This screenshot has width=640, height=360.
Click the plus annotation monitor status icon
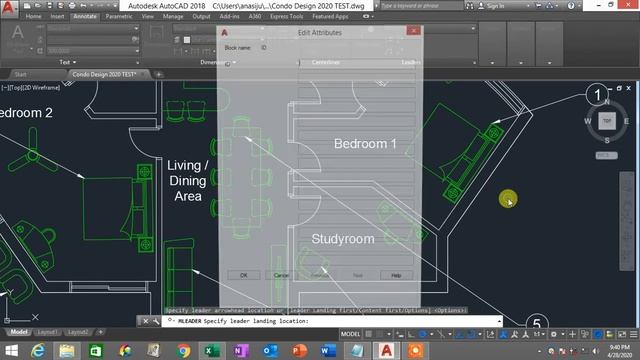point(572,334)
